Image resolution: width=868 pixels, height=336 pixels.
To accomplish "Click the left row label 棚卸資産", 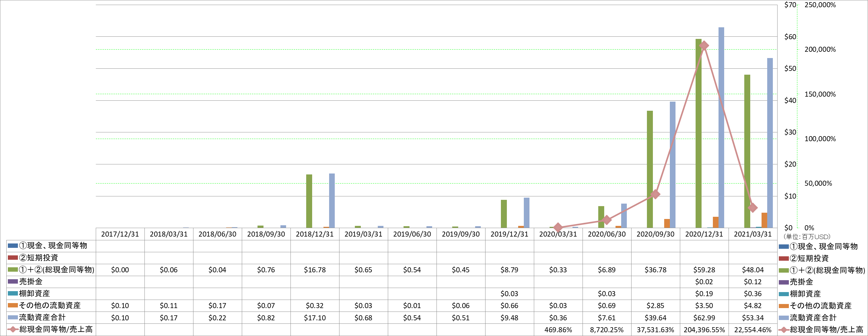I will [34, 294].
